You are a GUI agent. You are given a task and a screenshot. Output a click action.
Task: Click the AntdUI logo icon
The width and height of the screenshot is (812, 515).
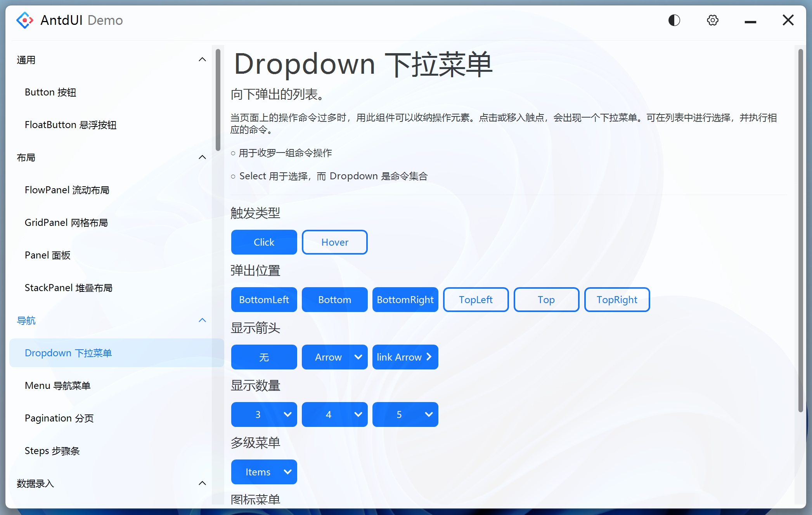pos(24,20)
